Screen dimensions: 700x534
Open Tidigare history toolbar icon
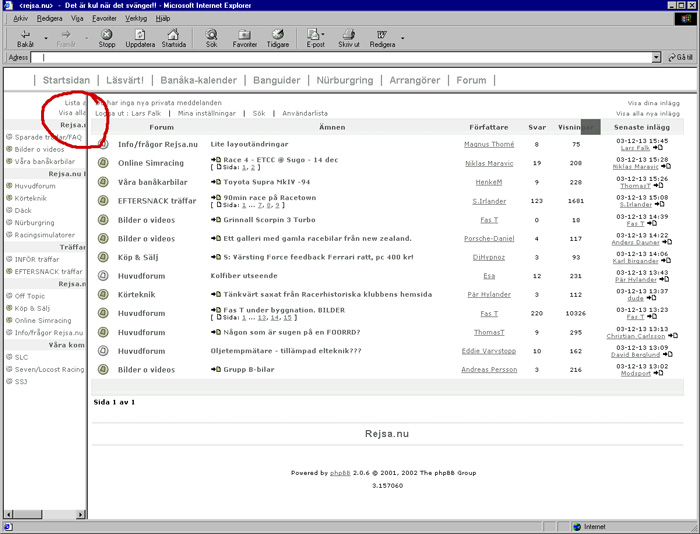[278, 38]
